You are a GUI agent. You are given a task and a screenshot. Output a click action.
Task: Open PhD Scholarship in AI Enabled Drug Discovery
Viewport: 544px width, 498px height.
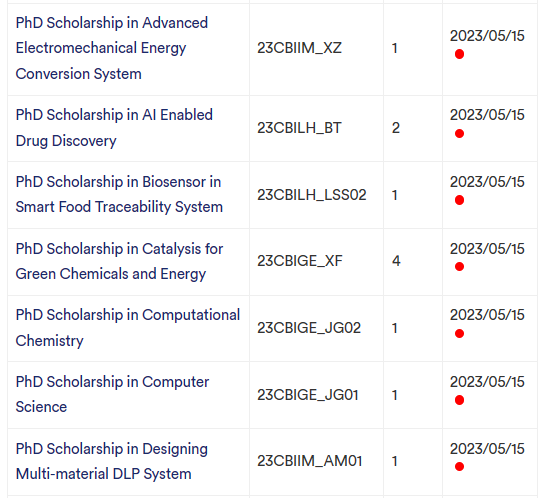tap(114, 128)
